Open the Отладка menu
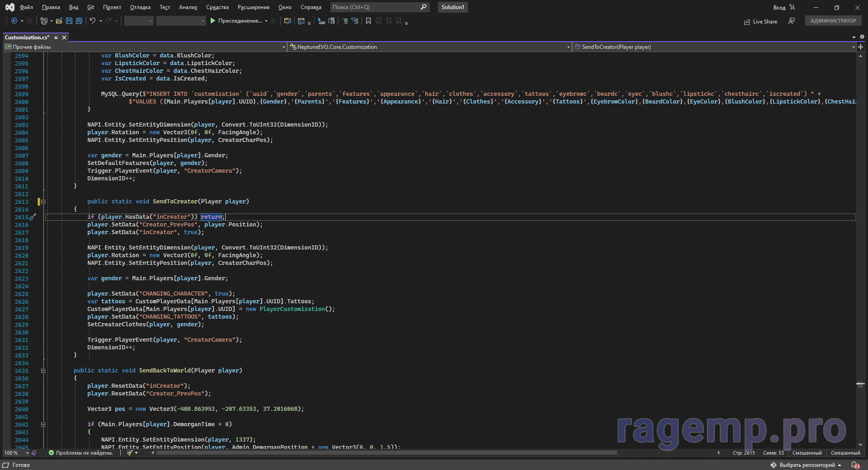868x470 pixels. (140, 7)
